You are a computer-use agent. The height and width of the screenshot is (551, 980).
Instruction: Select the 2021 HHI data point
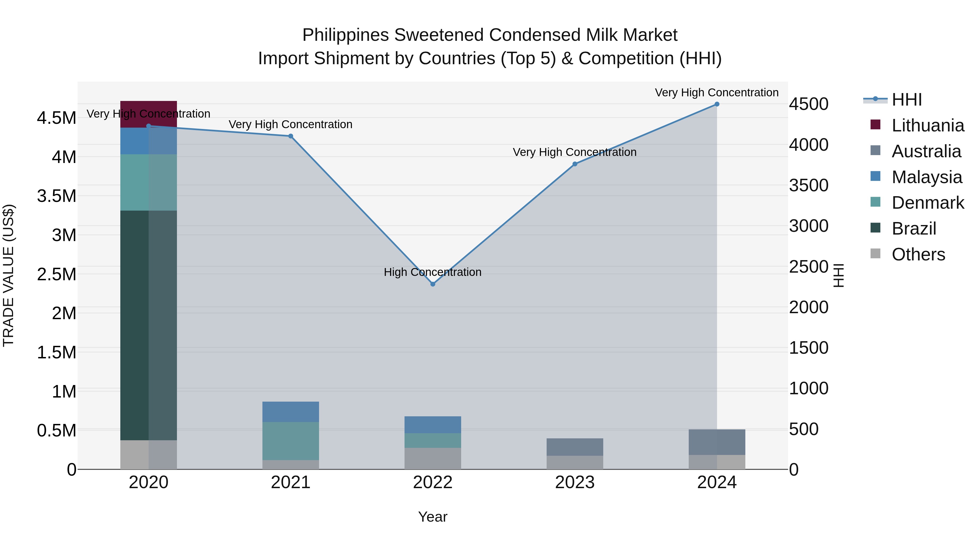click(291, 136)
